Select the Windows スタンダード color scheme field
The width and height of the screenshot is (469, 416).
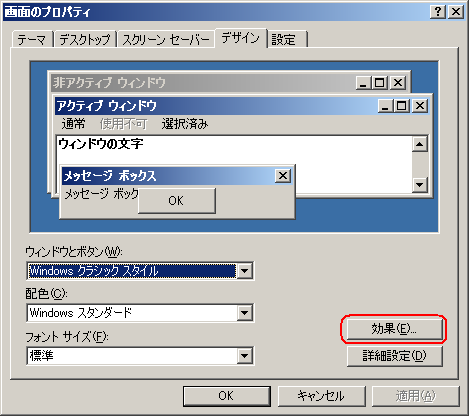[x=132, y=313]
